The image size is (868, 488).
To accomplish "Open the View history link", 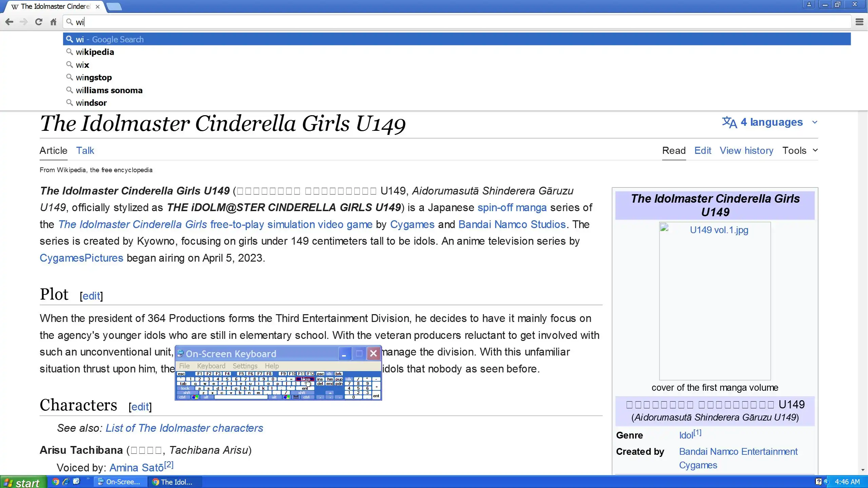I will pos(746,150).
